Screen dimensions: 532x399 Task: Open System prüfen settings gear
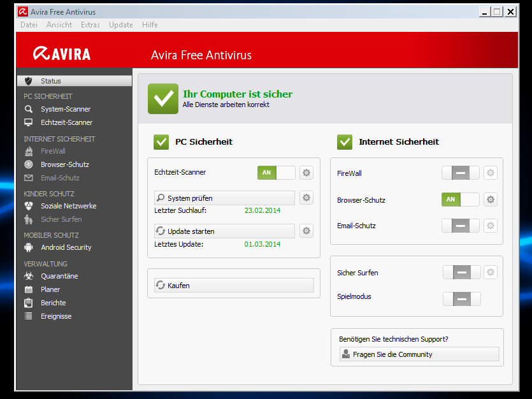click(306, 198)
